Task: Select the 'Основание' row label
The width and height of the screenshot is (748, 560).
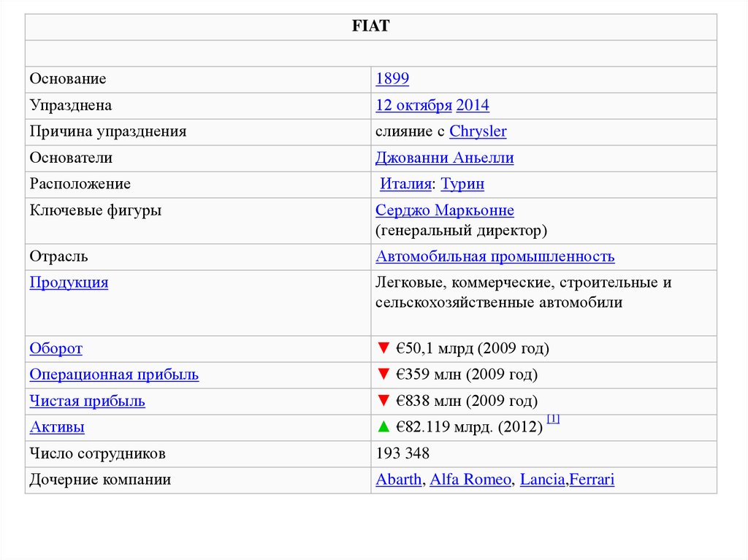Action: click(x=68, y=79)
